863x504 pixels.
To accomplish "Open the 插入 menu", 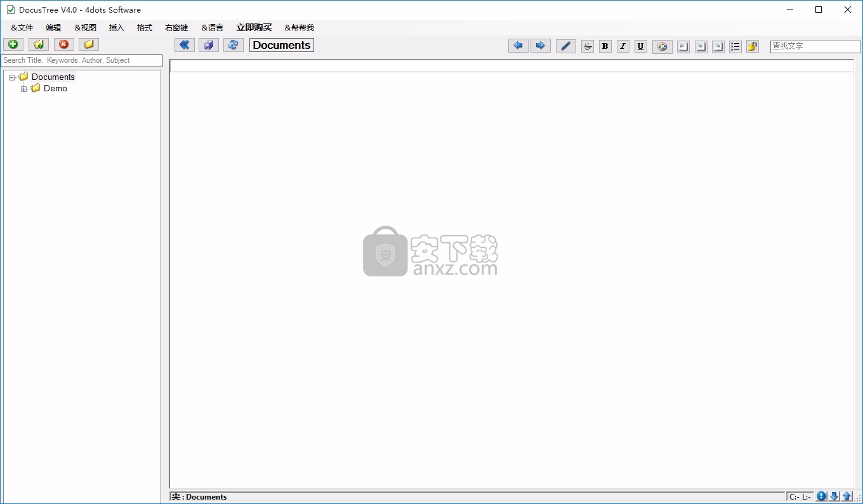I will (117, 28).
